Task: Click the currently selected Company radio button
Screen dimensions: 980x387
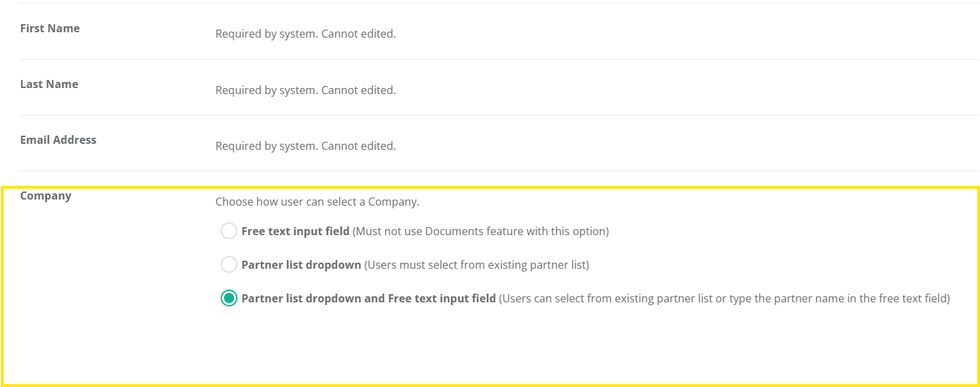Action: pyautogui.click(x=229, y=298)
